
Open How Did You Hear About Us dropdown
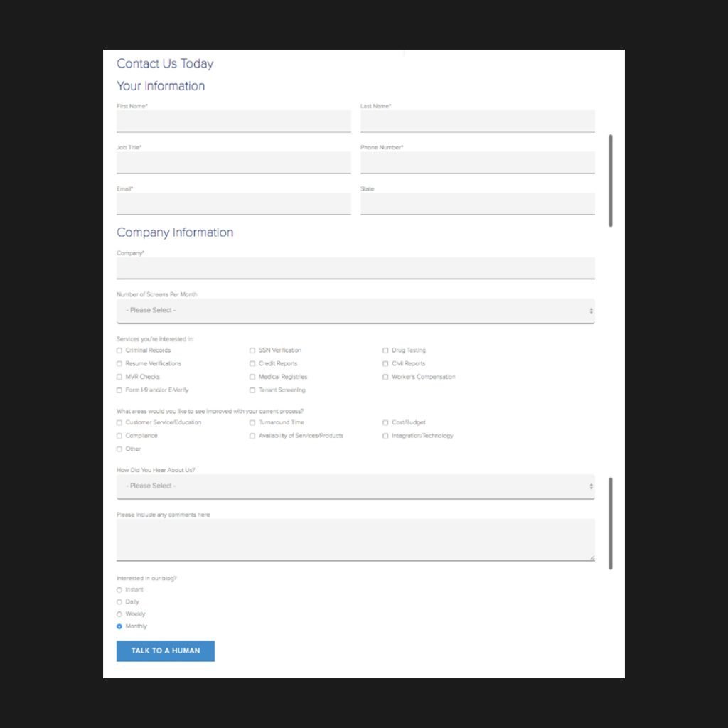pyautogui.click(x=355, y=486)
